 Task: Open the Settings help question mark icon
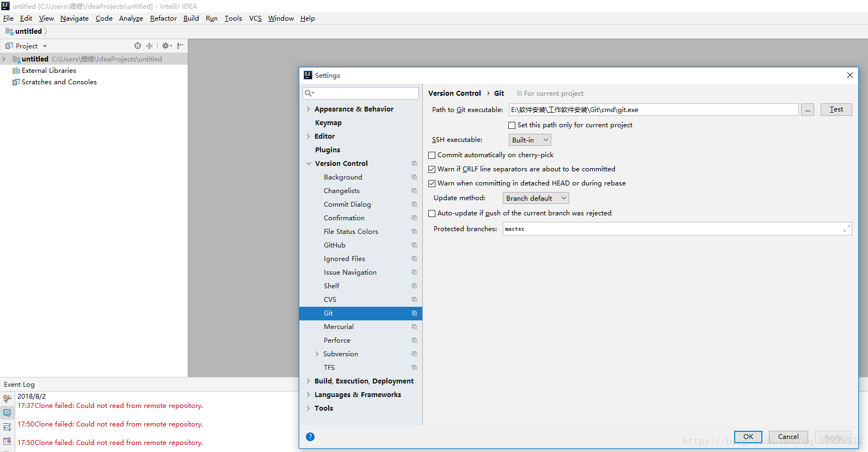310,437
